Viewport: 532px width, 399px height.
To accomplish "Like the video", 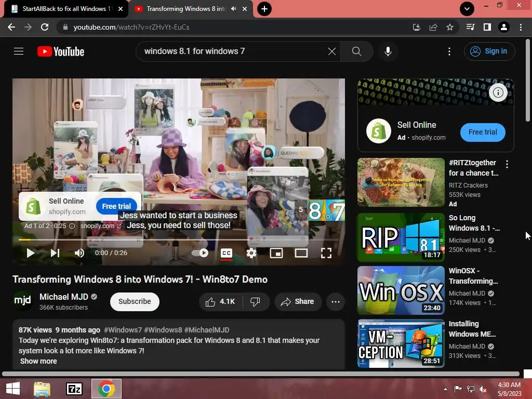I will click(220, 302).
